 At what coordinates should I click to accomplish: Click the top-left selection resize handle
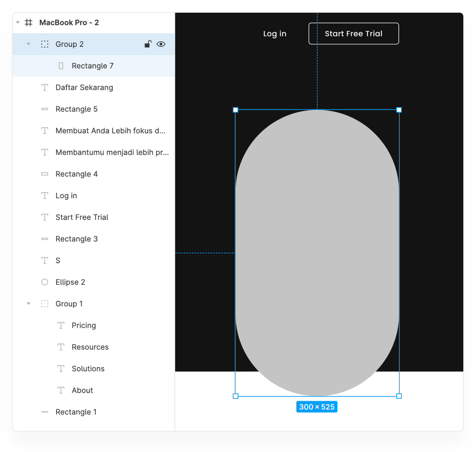236,110
